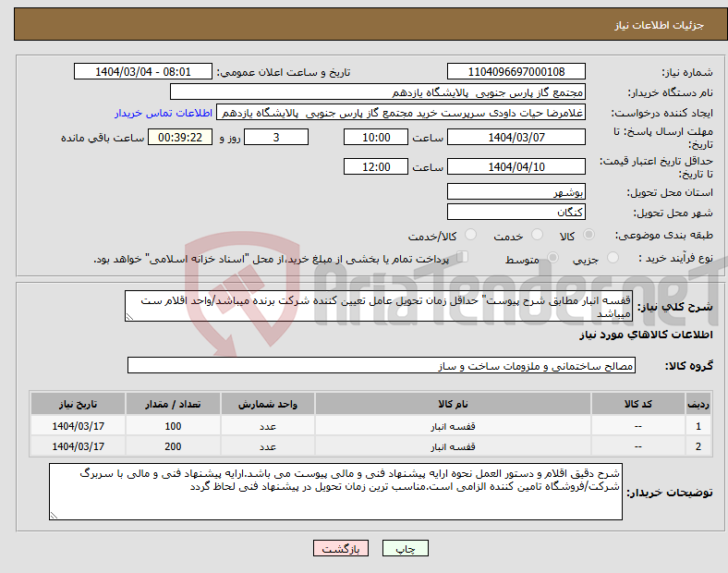Click the remaining days field showing 3
The image size is (728, 573).
click(x=276, y=137)
